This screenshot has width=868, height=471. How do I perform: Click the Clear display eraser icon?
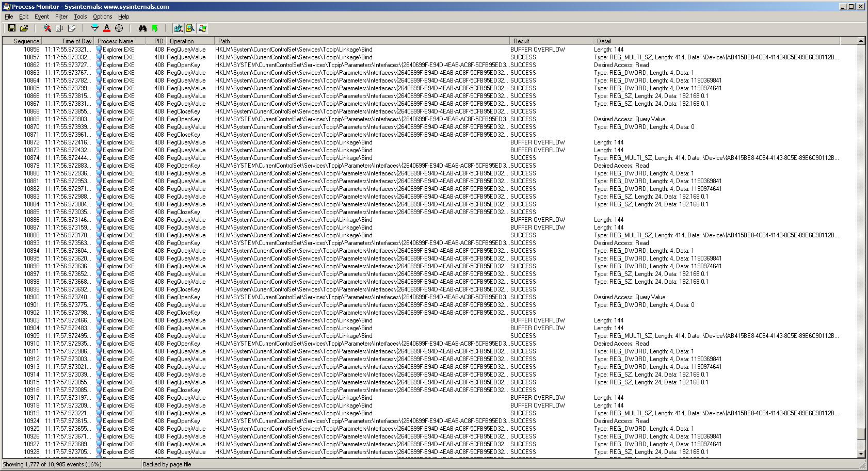click(72, 28)
